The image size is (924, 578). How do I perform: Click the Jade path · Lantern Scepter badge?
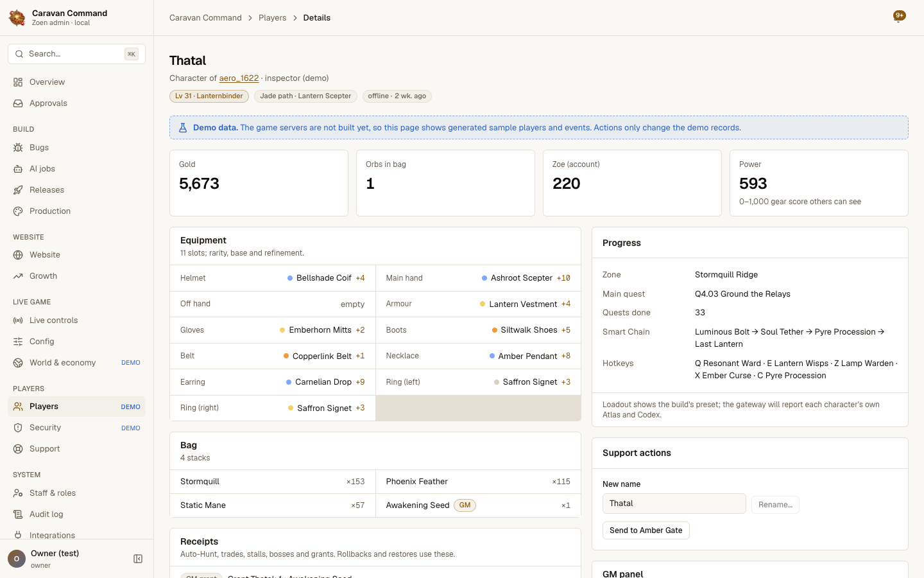coord(305,96)
